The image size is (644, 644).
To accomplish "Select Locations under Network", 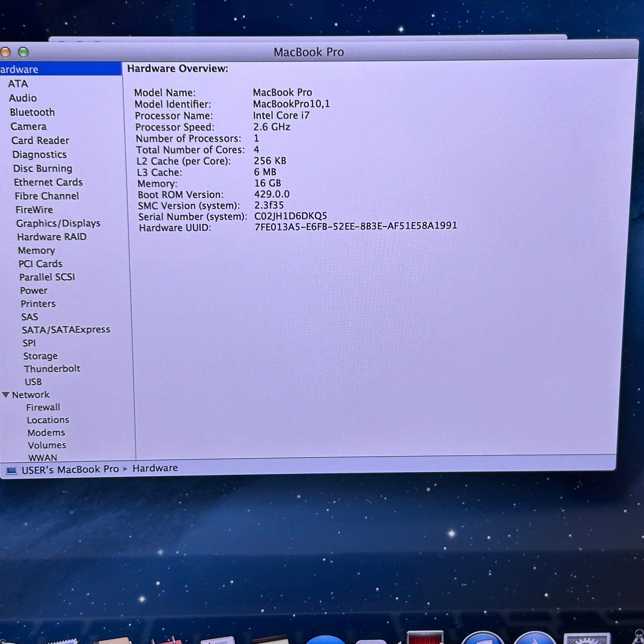I will [x=48, y=420].
